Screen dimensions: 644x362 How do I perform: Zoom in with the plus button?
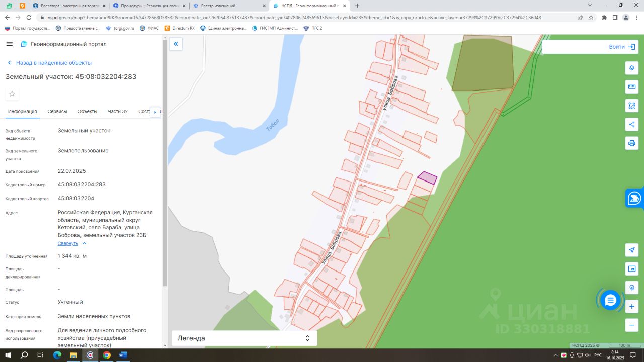pos(632,306)
